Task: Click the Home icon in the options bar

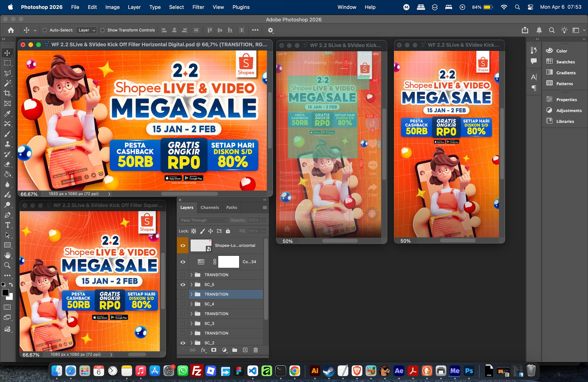Action: [11, 30]
